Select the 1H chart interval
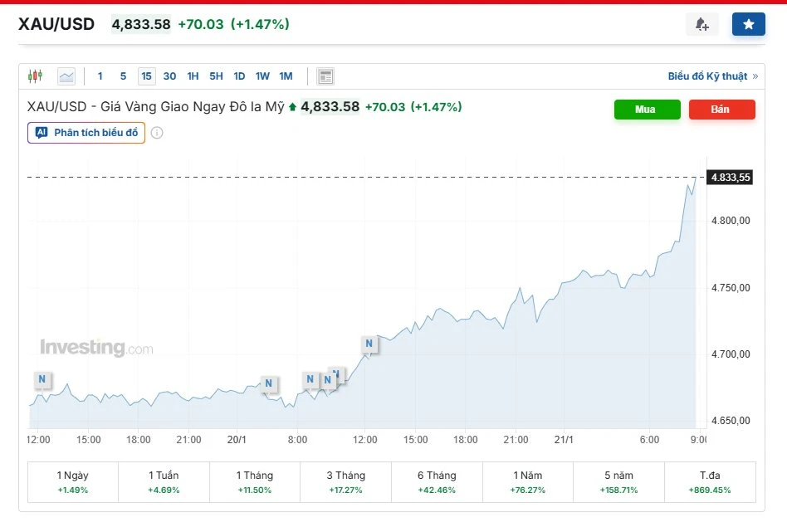787x532 pixels. coord(193,76)
